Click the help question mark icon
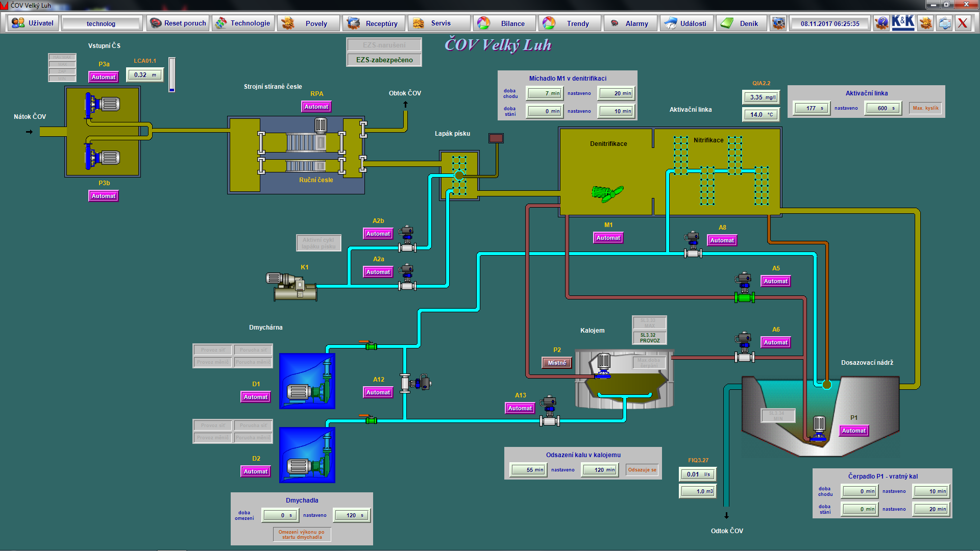This screenshot has height=551, width=980. 881,23
